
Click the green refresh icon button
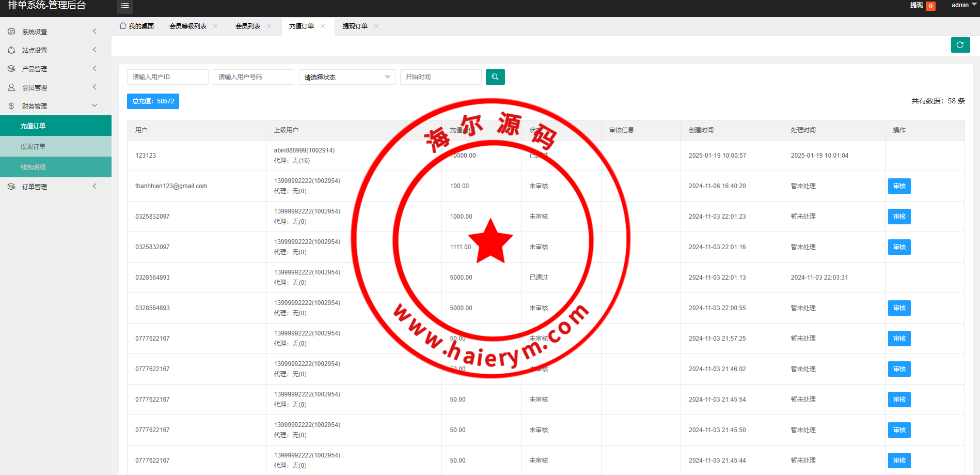960,45
